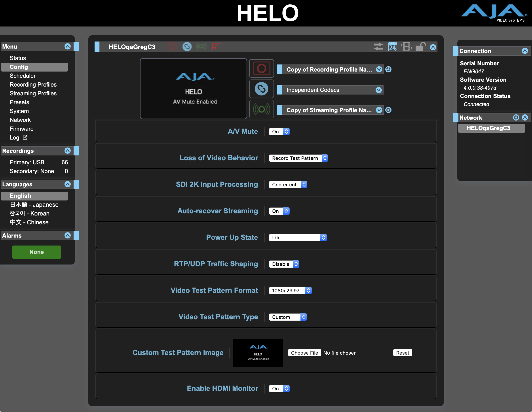532x412 pixels.
Task: Open Streaming Profiles menu item
Action: coord(33,93)
